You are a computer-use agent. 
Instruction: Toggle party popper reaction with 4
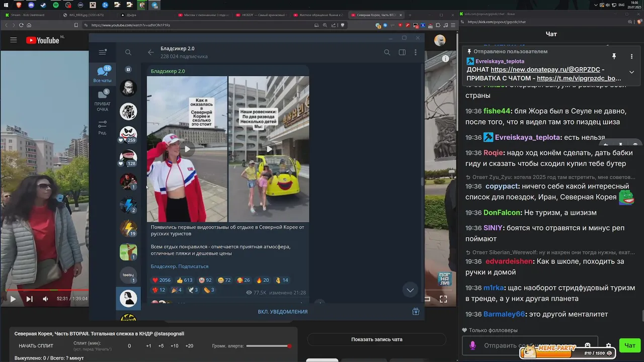pos(177,290)
